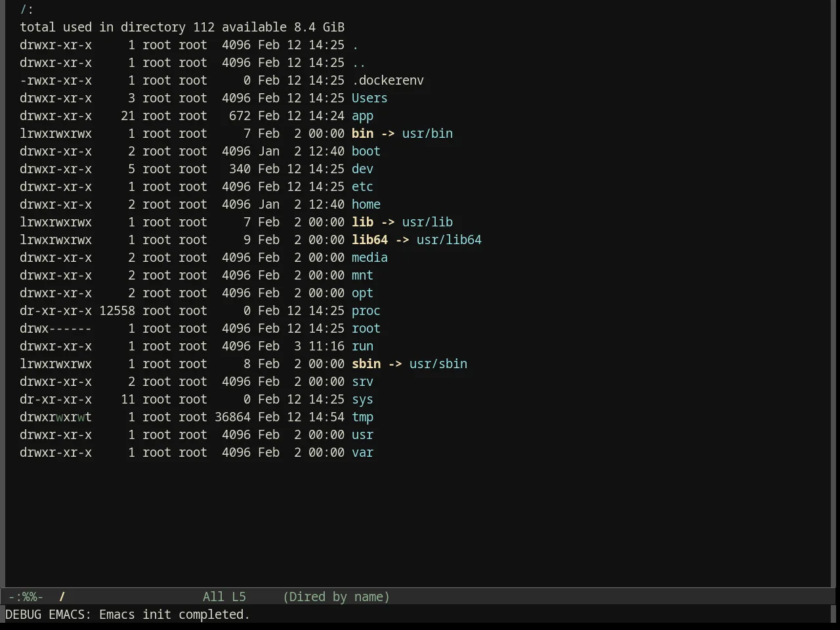Open the dev directory entry
The width and height of the screenshot is (840, 630).
coord(362,169)
